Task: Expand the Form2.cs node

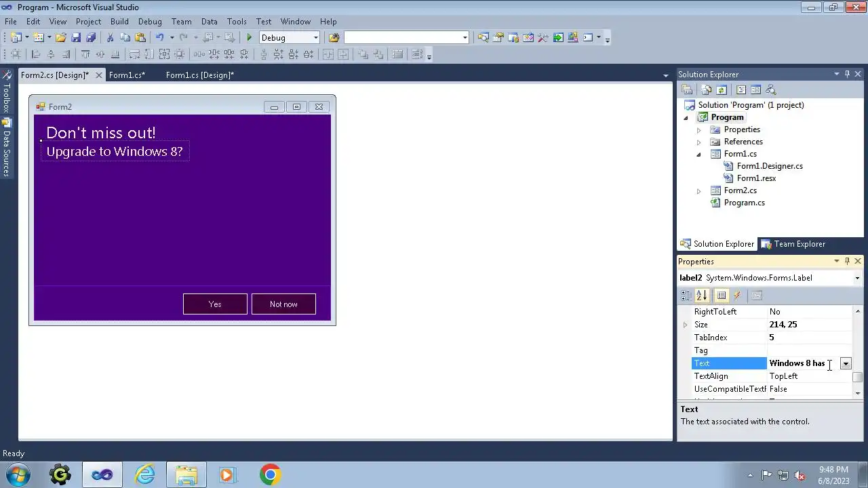Action: tap(698, 191)
